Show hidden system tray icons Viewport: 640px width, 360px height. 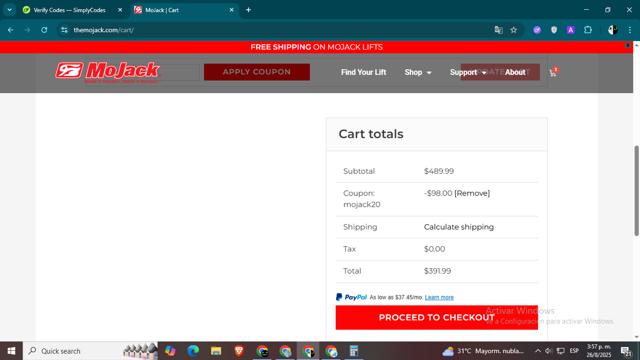(538, 351)
